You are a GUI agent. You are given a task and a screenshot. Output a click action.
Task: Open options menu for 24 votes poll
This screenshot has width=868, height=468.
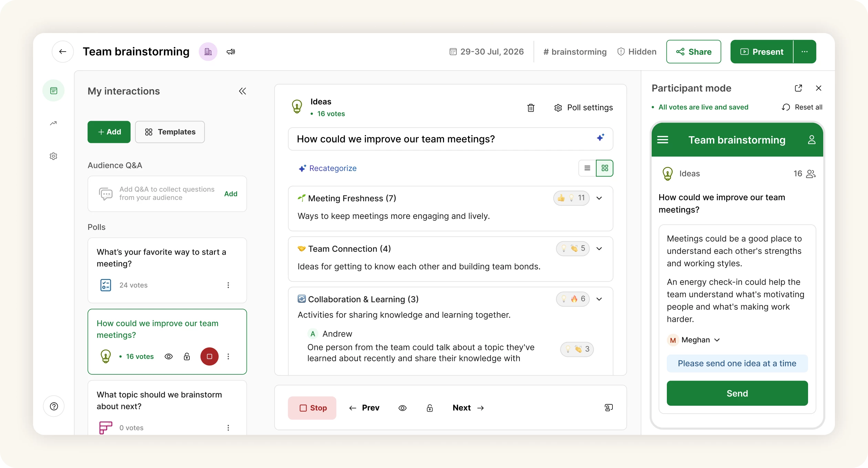click(x=228, y=285)
